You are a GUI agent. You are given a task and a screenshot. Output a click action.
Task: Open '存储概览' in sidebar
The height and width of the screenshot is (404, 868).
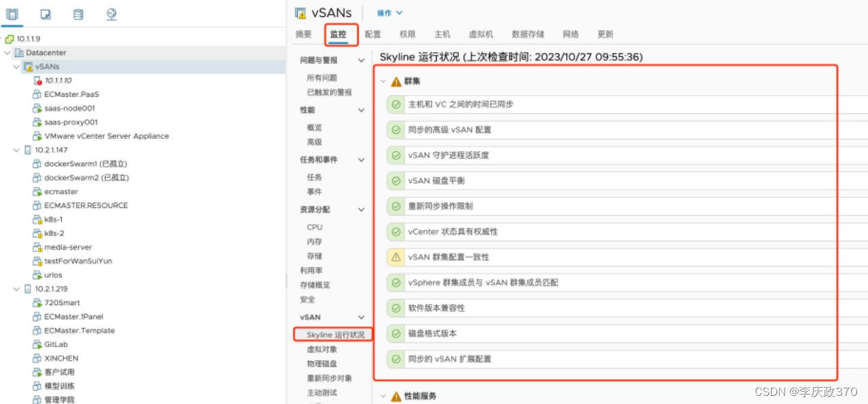[315, 285]
